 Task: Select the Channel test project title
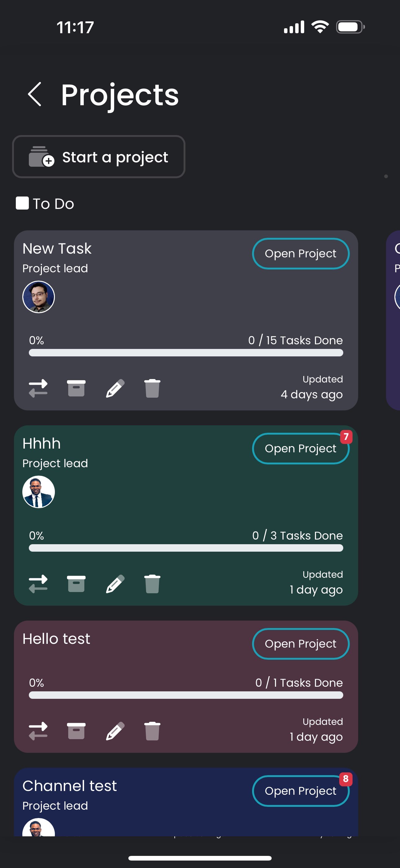(69, 786)
